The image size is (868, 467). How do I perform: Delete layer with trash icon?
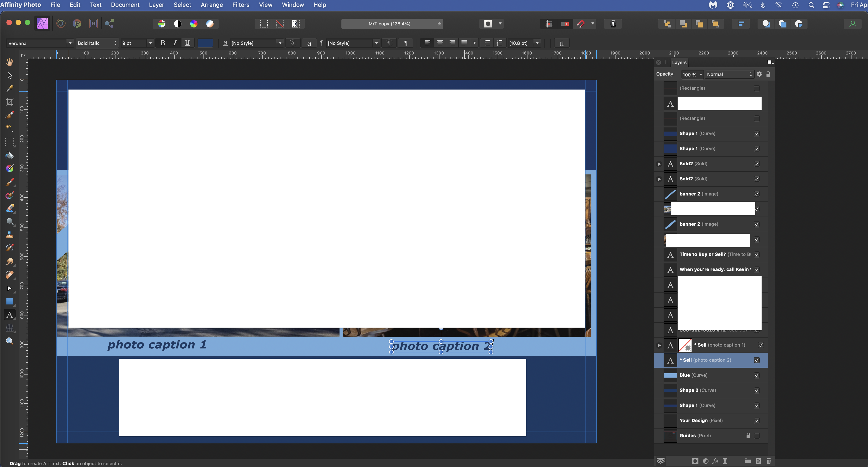(x=769, y=461)
